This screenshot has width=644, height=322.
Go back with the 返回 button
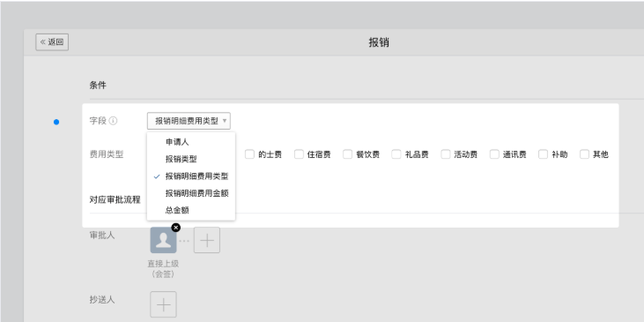52,42
